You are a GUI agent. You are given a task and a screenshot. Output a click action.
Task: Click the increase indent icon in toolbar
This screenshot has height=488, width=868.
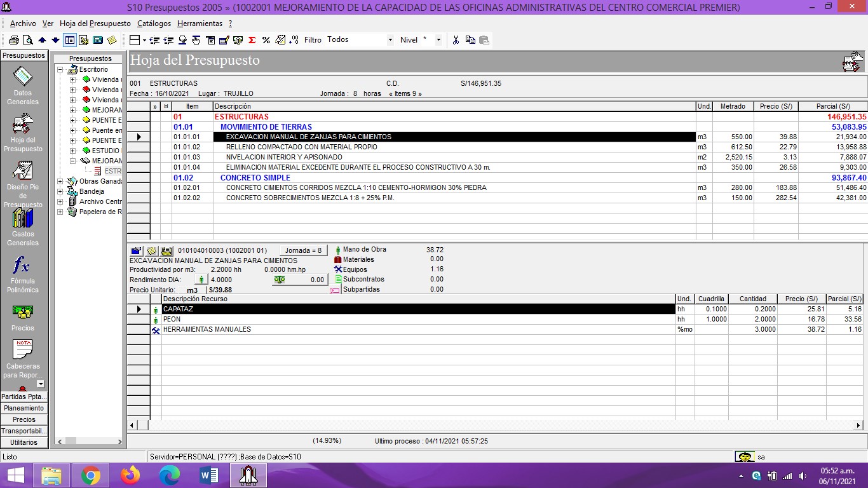coord(168,40)
